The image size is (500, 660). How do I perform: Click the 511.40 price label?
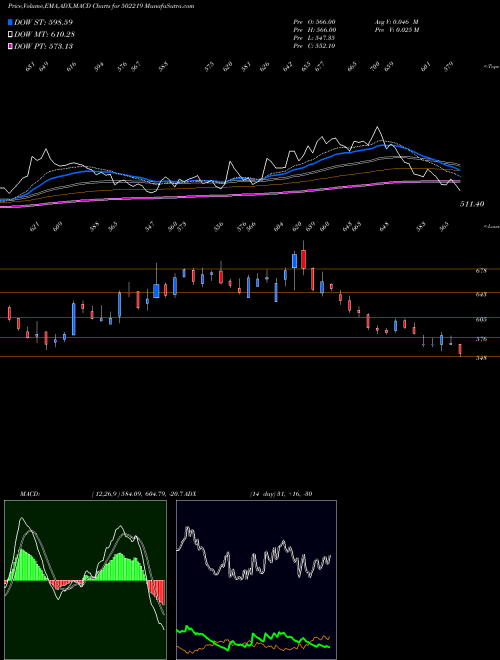tap(472, 204)
